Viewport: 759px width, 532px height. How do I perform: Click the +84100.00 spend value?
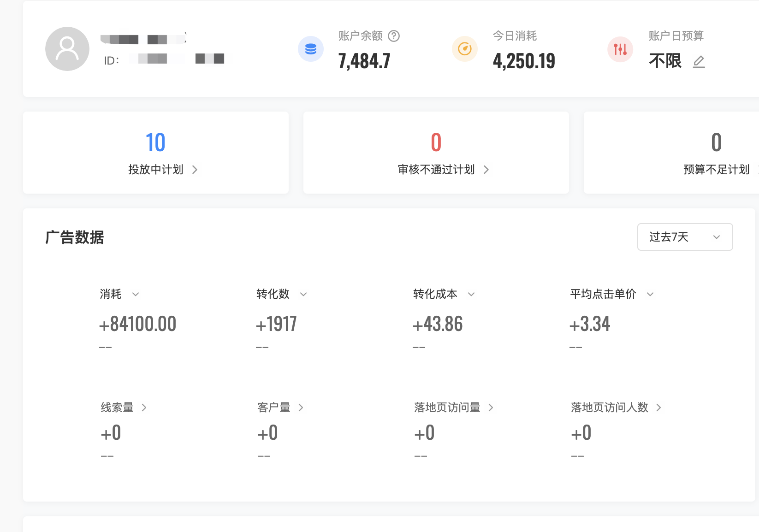137,324
